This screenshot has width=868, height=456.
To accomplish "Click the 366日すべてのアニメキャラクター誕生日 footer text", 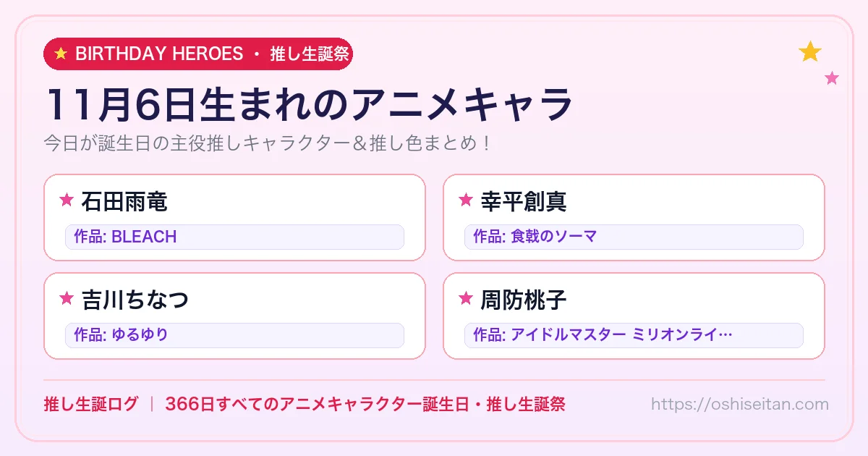I will tap(315, 404).
